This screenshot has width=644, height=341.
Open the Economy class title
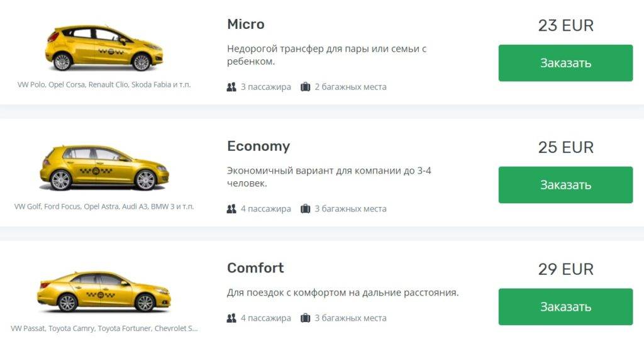258,146
